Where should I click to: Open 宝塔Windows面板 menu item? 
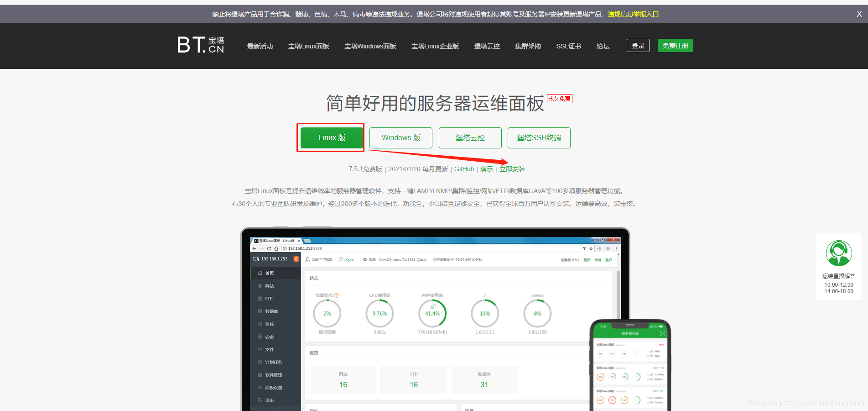point(370,46)
